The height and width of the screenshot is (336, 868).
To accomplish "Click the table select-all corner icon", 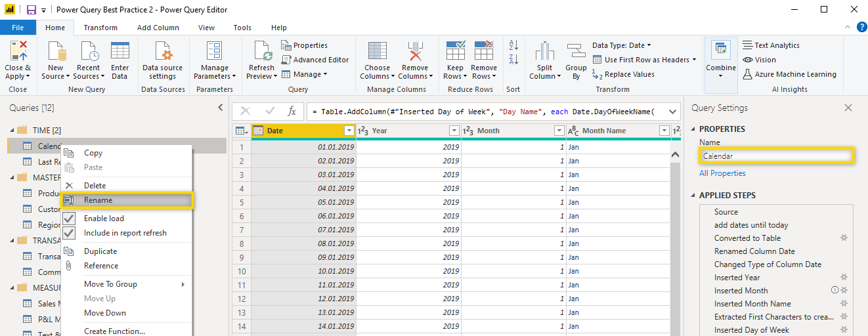I will click(x=242, y=131).
